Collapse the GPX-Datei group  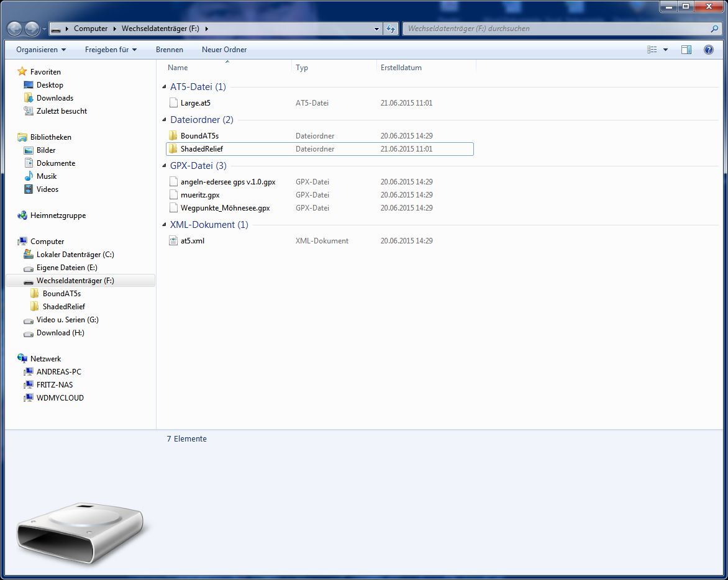[x=164, y=166]
